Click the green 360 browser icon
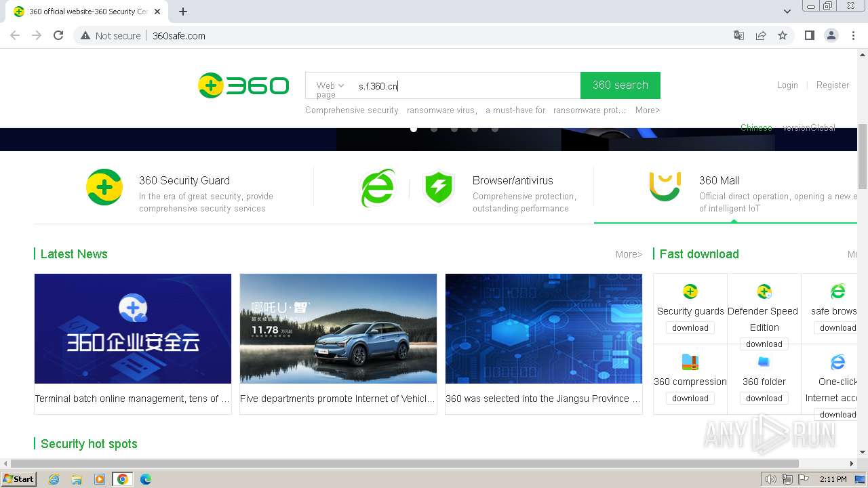Viewport: 868px width, 488px height. pos(378,188)
